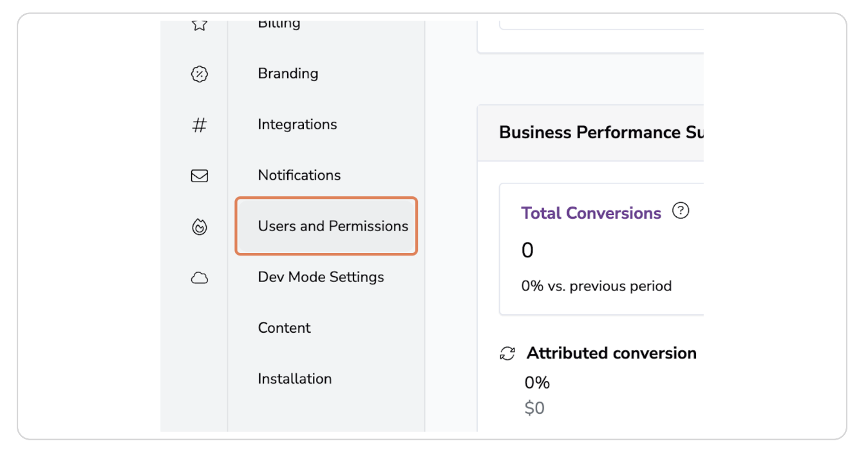Select Dev Mode Settings

(x=321, y=277)
